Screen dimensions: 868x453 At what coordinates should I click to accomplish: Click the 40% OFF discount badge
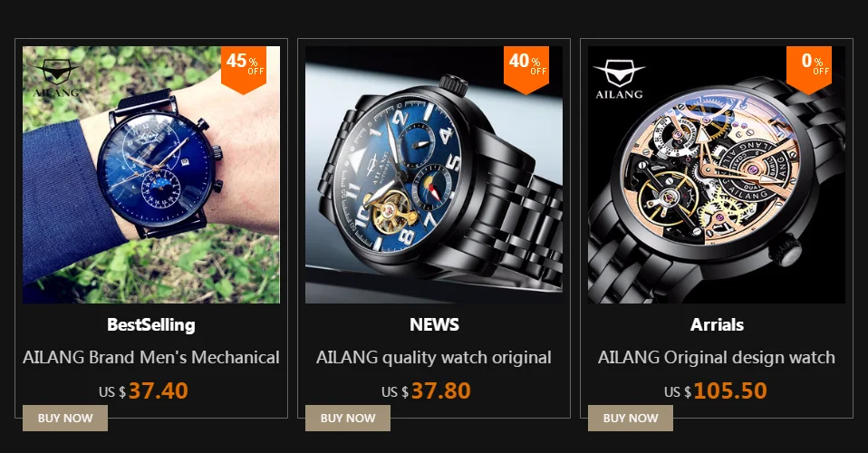point(526,70)
